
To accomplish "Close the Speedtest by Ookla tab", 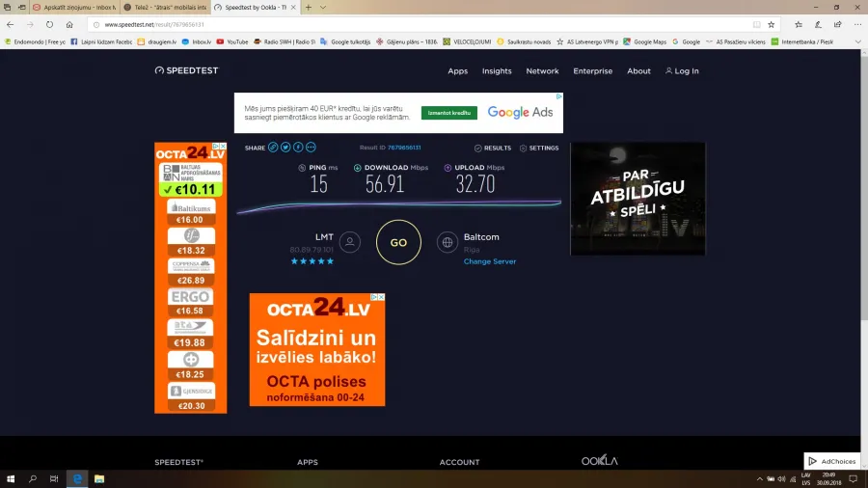I will click(293, 7).
